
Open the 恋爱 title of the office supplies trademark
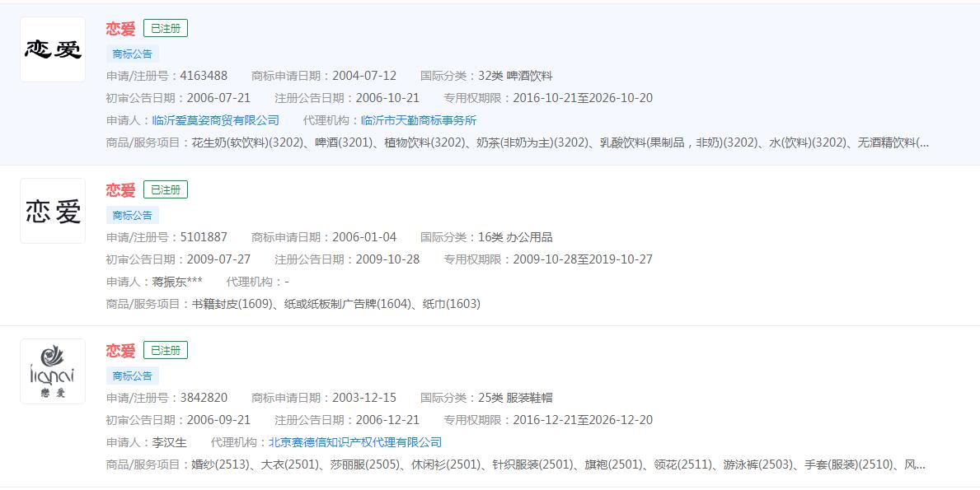pyautogui.click(x=120, y=189)
